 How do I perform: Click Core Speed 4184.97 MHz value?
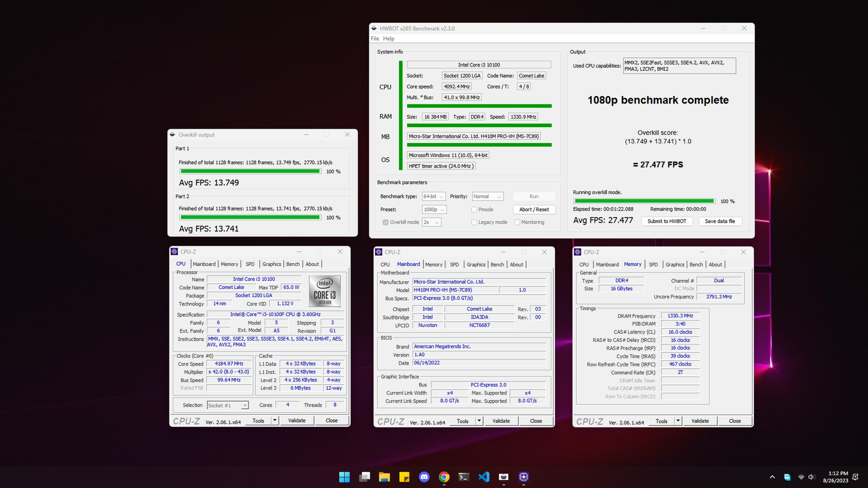point(229,364)
